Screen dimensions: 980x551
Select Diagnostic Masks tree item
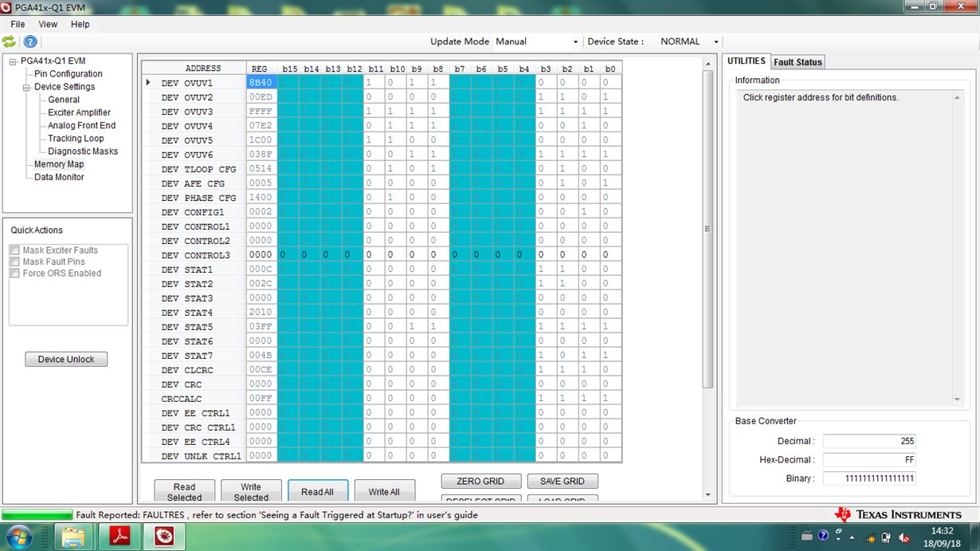tap(83, 151)
